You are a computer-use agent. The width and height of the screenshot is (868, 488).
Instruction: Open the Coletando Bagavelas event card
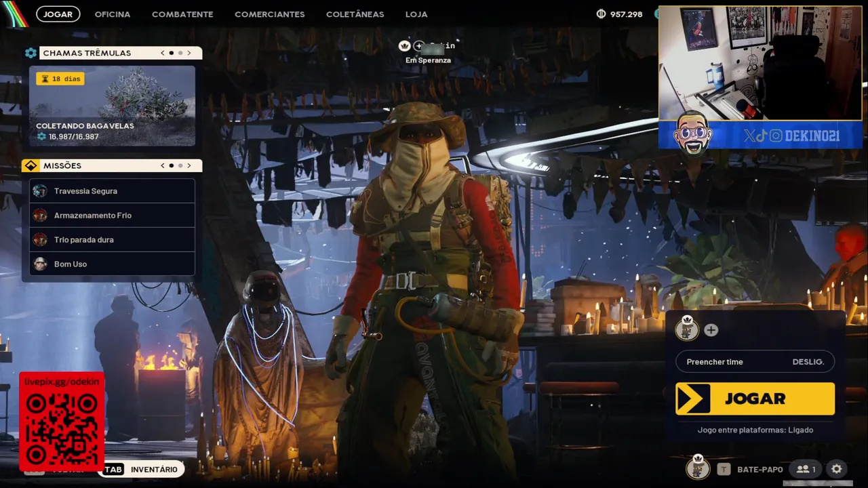112,106
